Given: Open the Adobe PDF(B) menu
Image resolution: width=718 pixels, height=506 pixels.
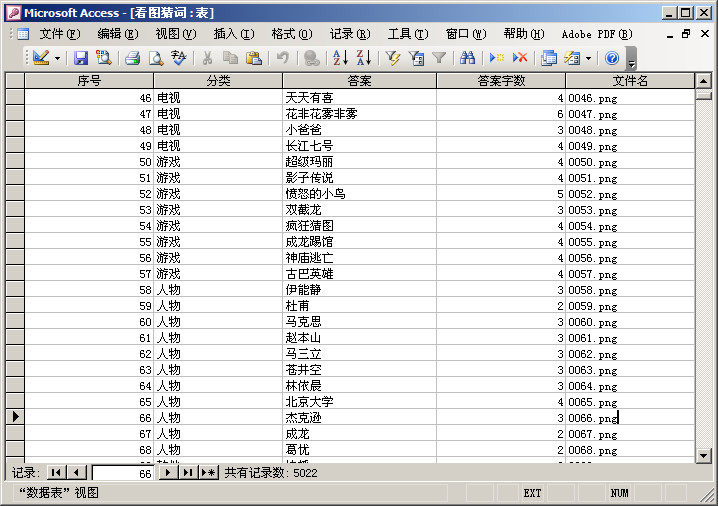Looking at the screenshot, I should point(597,34).
